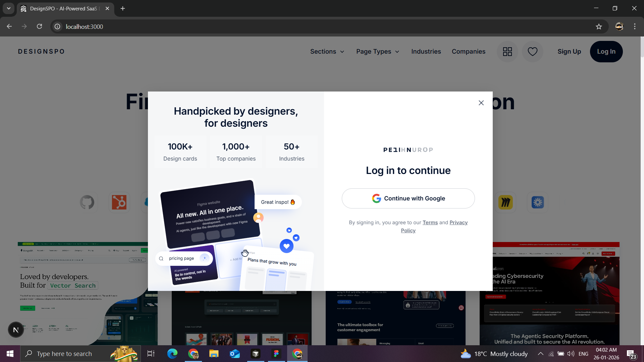
Task: Close the login modal with X icon
Action: 481,103
